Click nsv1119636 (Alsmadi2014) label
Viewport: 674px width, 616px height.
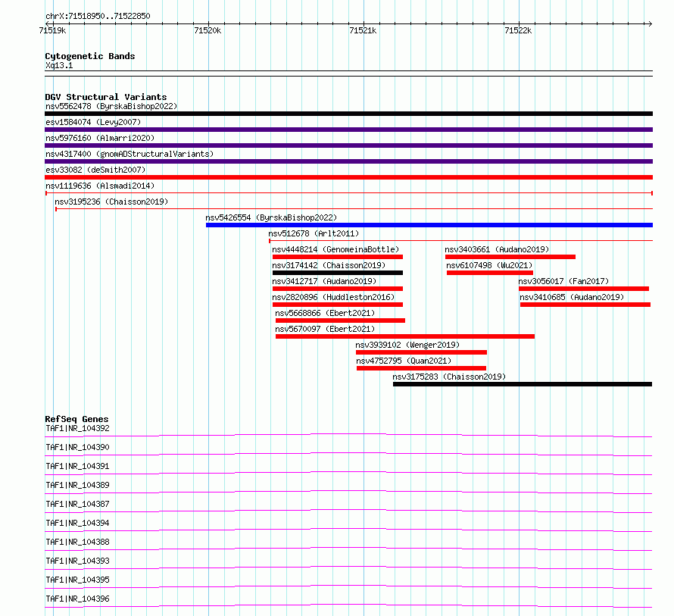100,186
